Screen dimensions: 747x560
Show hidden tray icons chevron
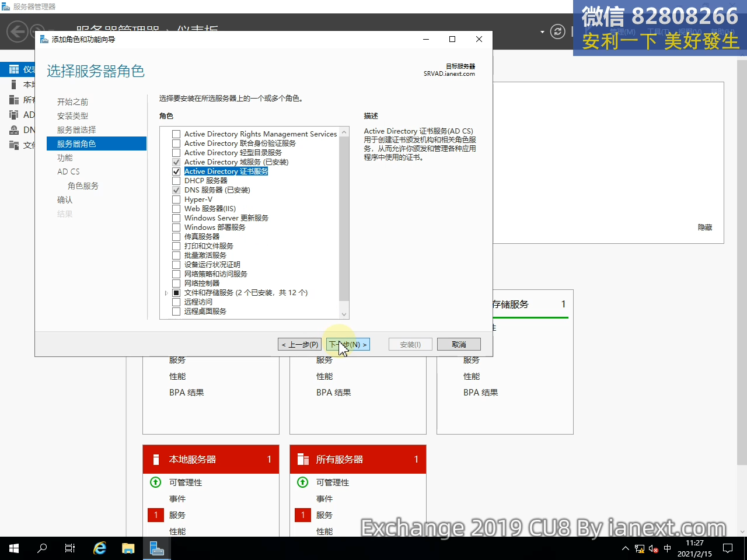(626, 549)
